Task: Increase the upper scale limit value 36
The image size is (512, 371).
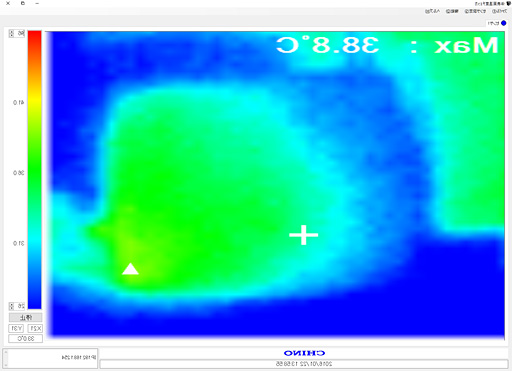Action: point(11,32)
